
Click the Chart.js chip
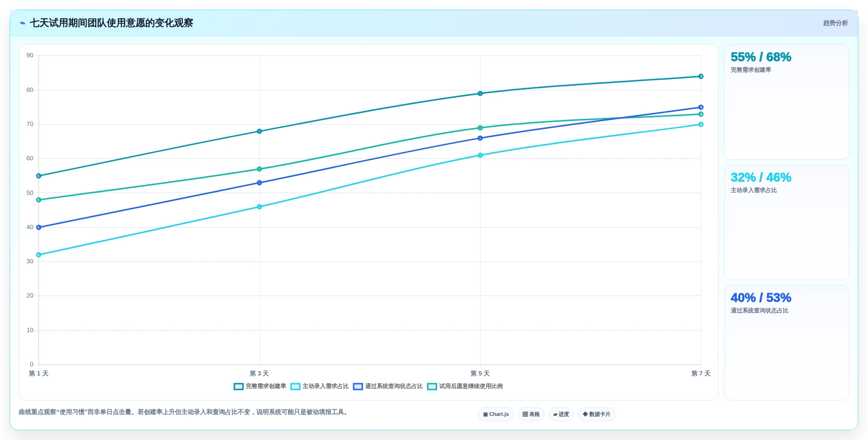click(496, 414)
